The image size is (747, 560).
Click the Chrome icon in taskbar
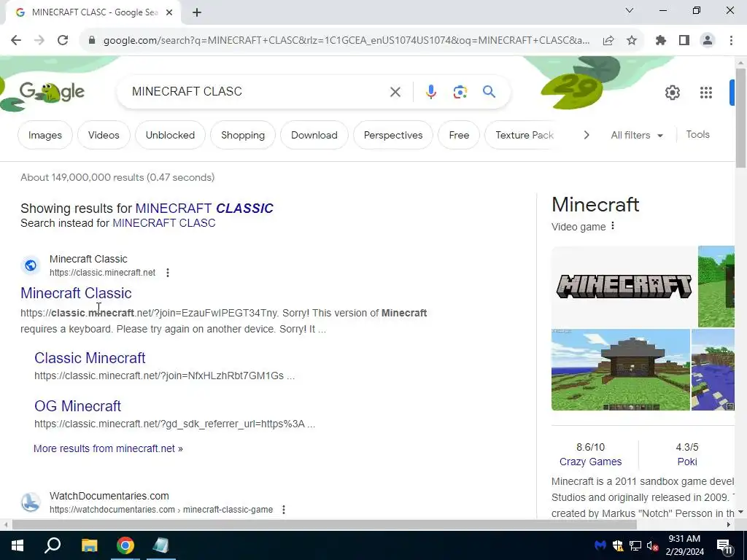[125, 545]
